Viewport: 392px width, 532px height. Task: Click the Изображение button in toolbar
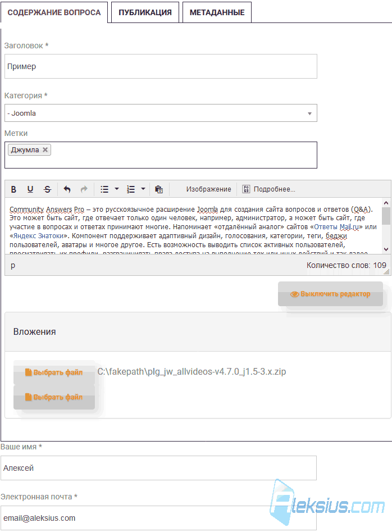point(208,189)
